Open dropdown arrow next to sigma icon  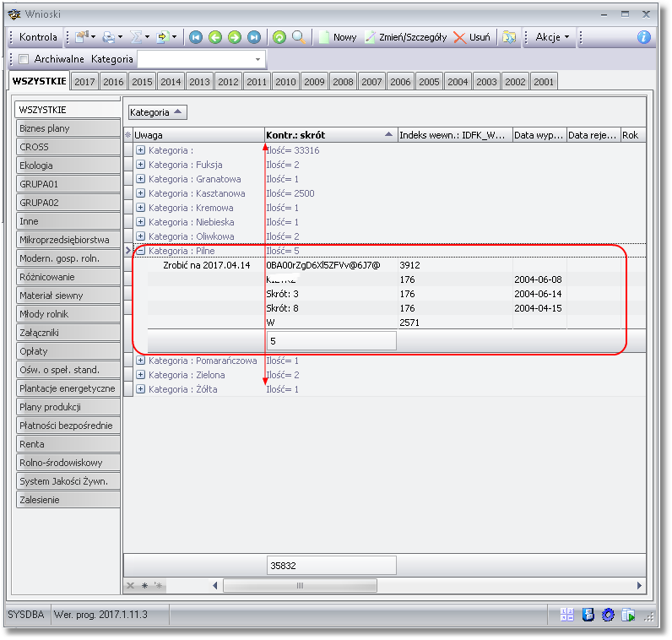(147, 37)
